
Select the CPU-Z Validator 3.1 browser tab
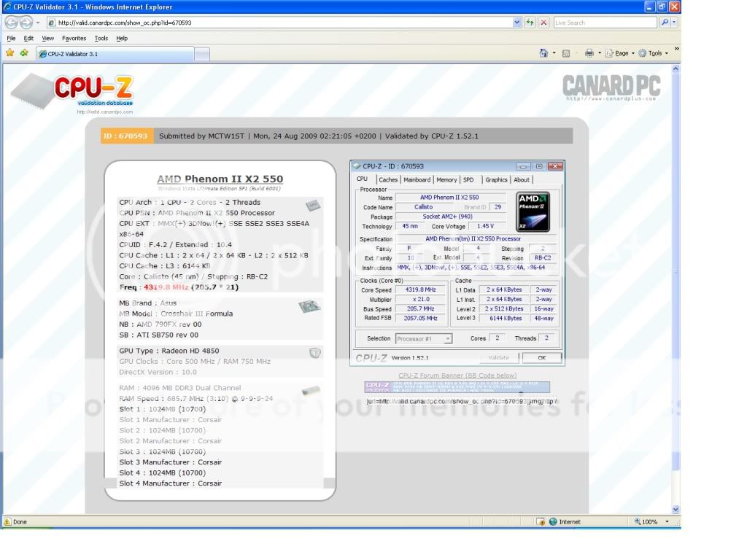pyautogui.click(x=115, y=54)
